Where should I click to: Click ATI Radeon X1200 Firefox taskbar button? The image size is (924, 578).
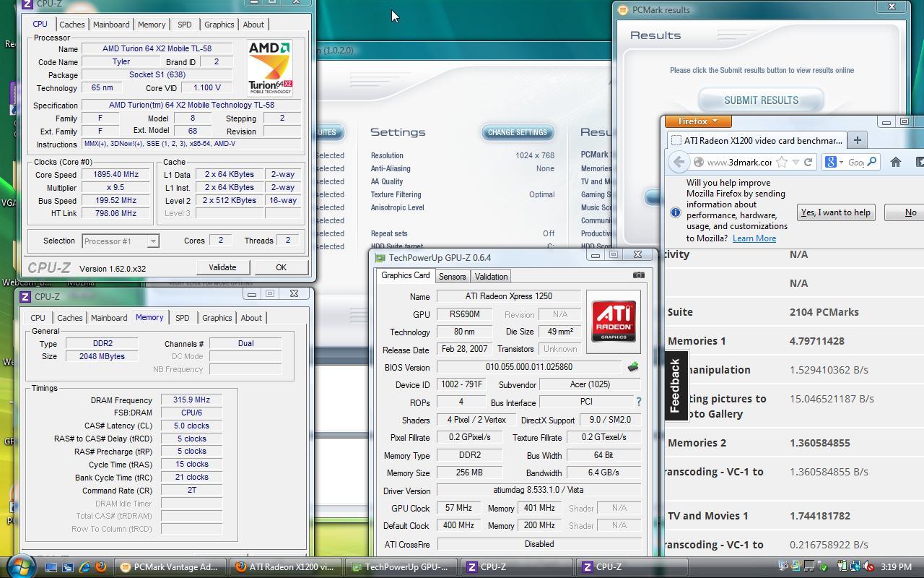pyautogui.click(x=287, y=567)
